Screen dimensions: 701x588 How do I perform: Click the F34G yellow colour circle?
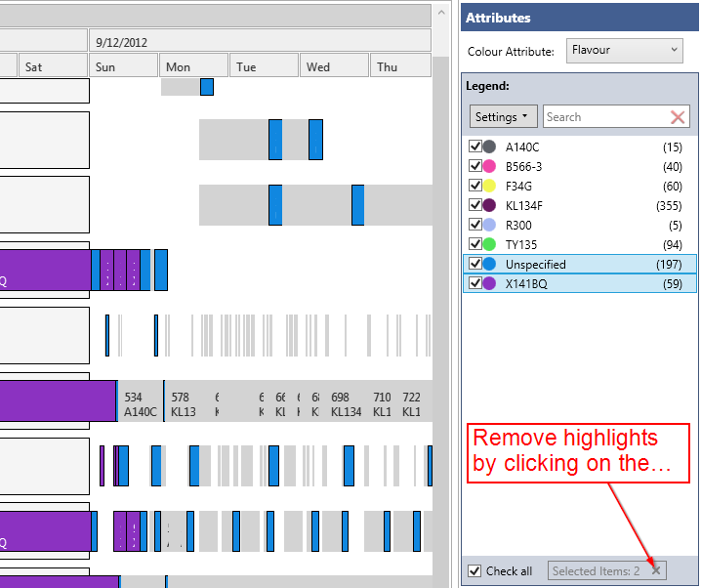[x=489, y=186]
